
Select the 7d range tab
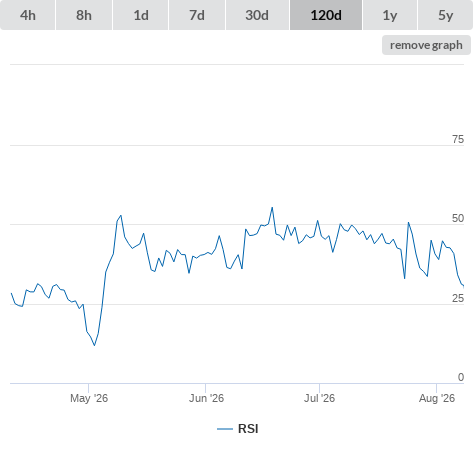coord(197,15)
